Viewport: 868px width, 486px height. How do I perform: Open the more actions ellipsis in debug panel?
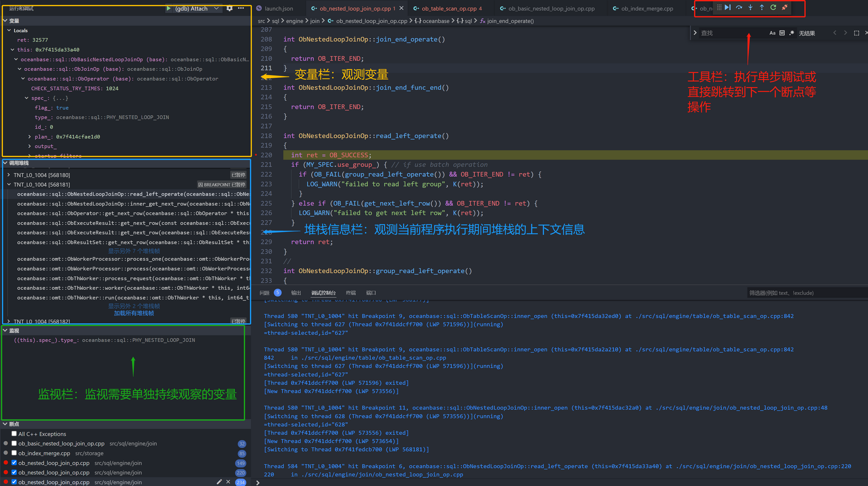coord(241,8)
